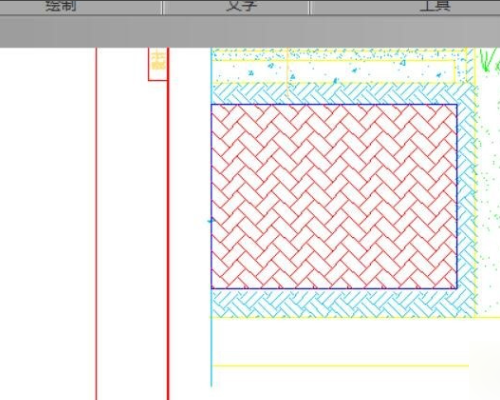Expand the 文字 ribbon panel title

241,6
